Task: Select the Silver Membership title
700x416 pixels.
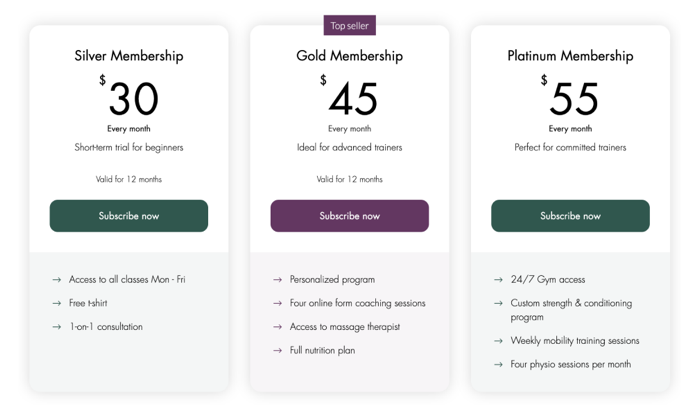Action: click(129, 56)
